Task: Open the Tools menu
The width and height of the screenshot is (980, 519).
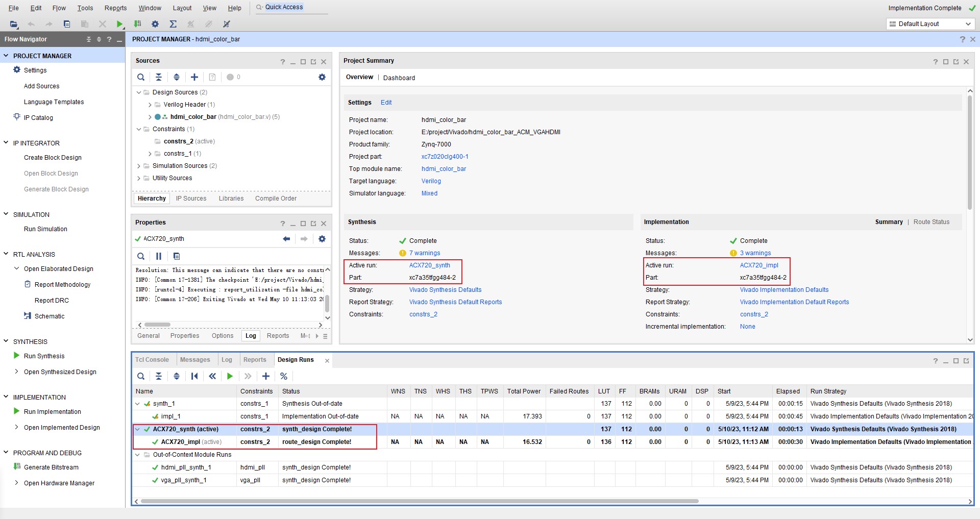Action: tap(85, 8)
